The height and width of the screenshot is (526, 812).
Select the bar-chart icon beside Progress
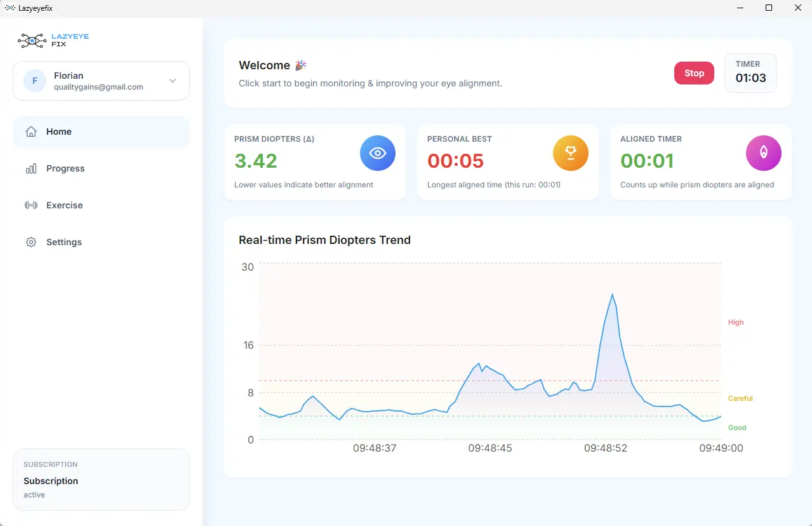click(x=30, y=168)
